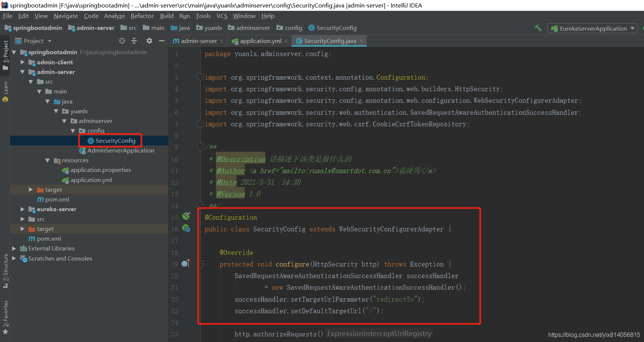Screen dimensions: 644x342
Task: Open the Analyze menu
Action: coord(115,16)
